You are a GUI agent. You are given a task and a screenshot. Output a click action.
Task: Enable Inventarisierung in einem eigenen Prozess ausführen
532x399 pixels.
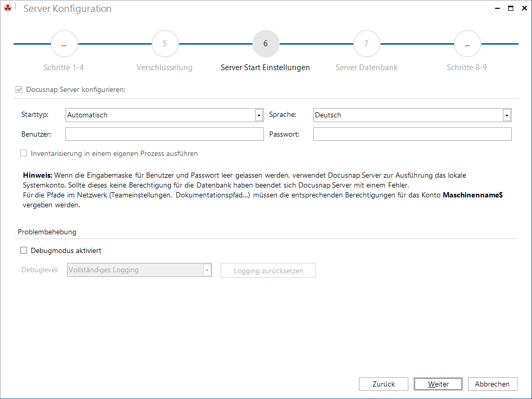point(24,153)
